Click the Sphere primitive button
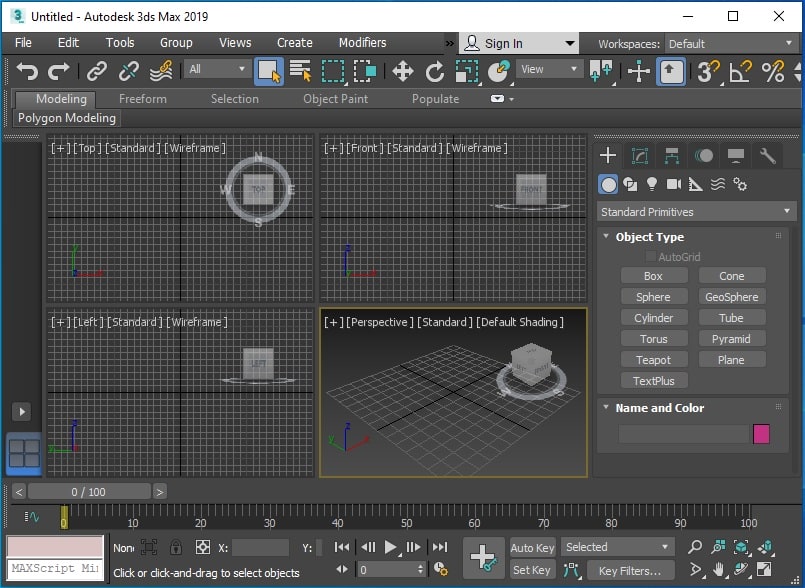The image size is (805, 588). (x=654, y=297)
